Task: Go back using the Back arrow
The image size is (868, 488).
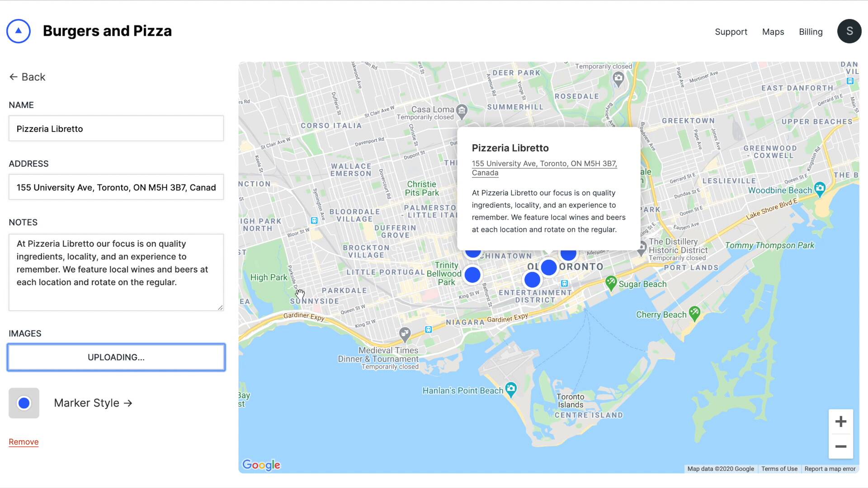Action: pos(27,77)
